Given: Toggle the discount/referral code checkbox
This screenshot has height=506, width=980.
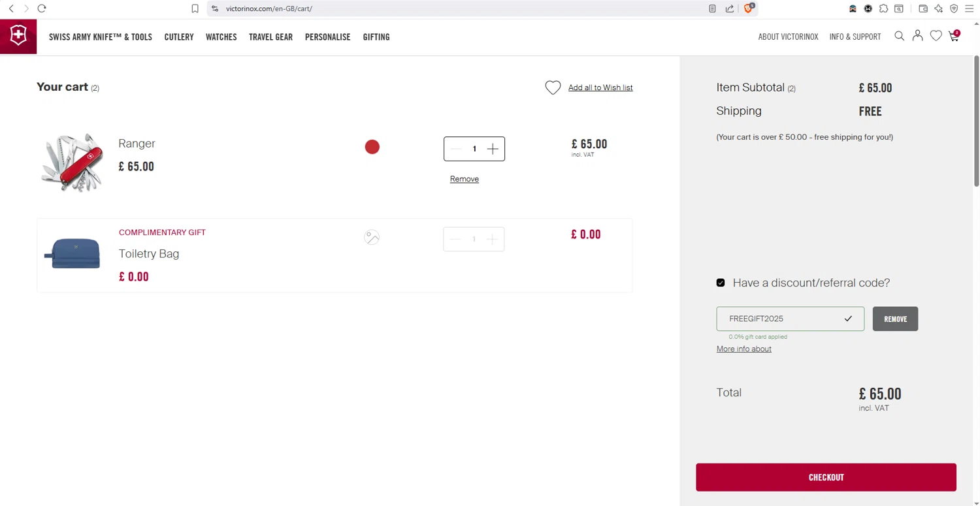Looking at the screenshot, I should pos(721,283).
